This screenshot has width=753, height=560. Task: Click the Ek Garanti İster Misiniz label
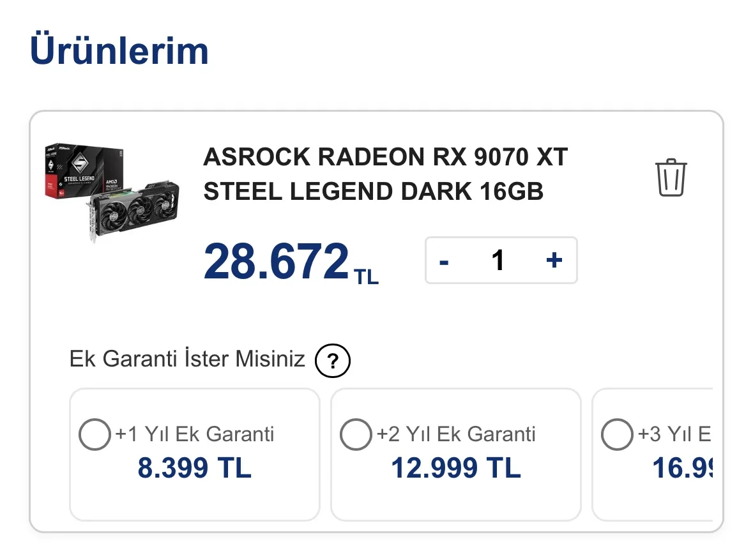pos(187,359)
